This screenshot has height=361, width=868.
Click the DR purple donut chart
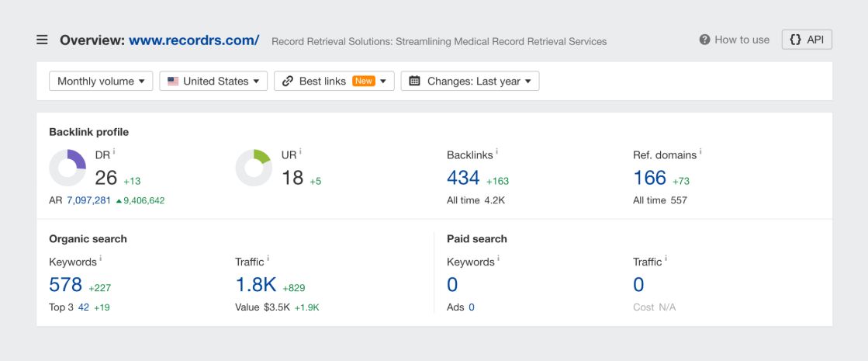(67, 168)
